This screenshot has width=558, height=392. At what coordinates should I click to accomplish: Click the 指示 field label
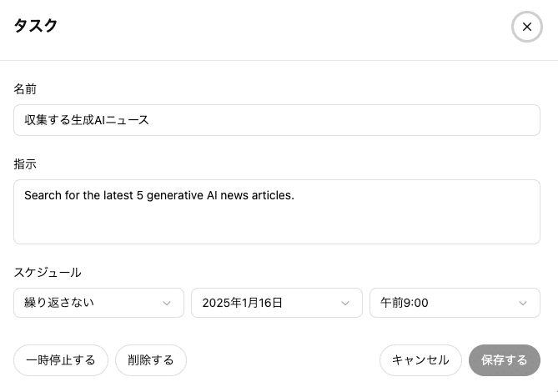[25, 164]
